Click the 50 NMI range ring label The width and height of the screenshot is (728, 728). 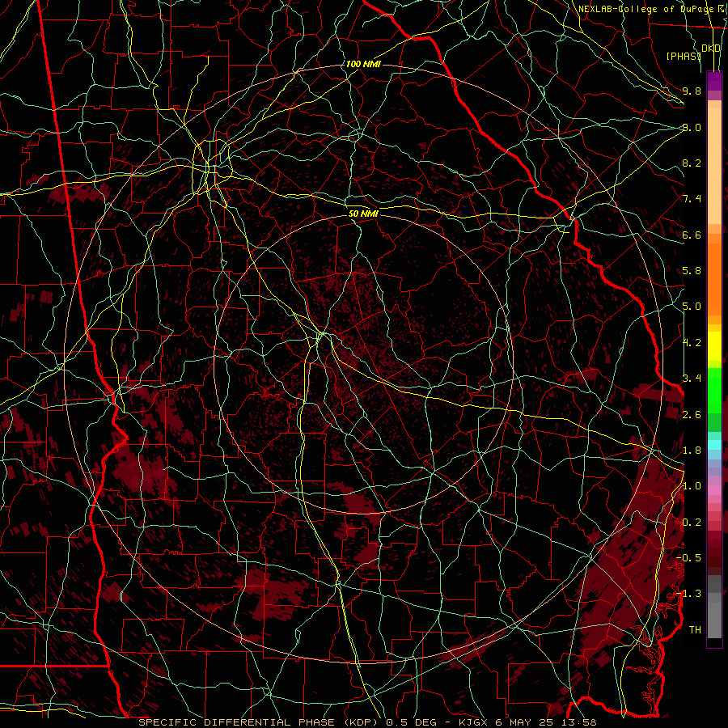click(x=363, y=214)
